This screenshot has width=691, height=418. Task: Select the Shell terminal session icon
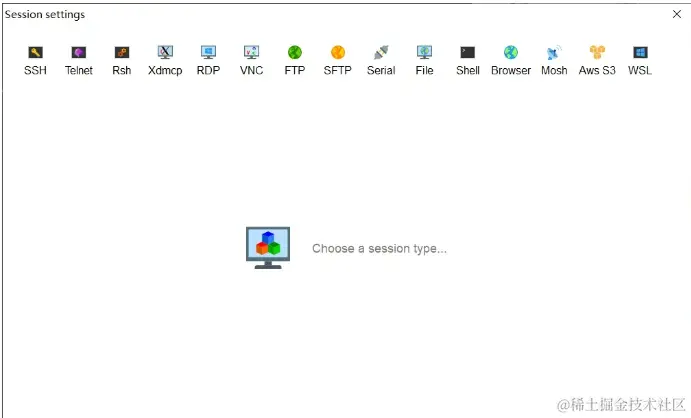(x=468, y=53)
